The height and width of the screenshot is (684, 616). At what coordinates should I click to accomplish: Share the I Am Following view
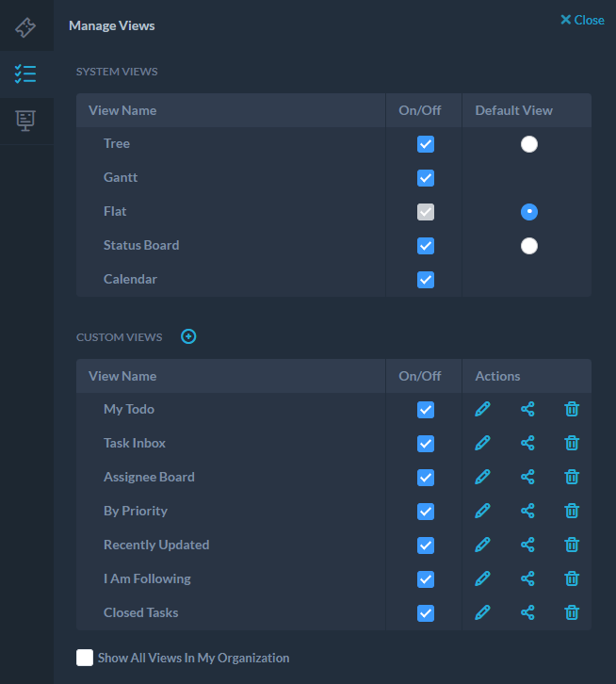(x=527, y=578)
